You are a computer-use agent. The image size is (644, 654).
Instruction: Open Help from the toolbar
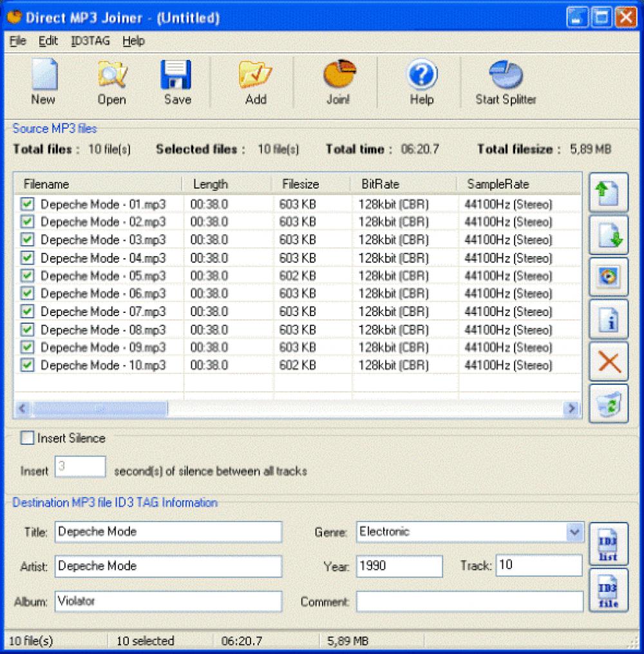(422, 80)
